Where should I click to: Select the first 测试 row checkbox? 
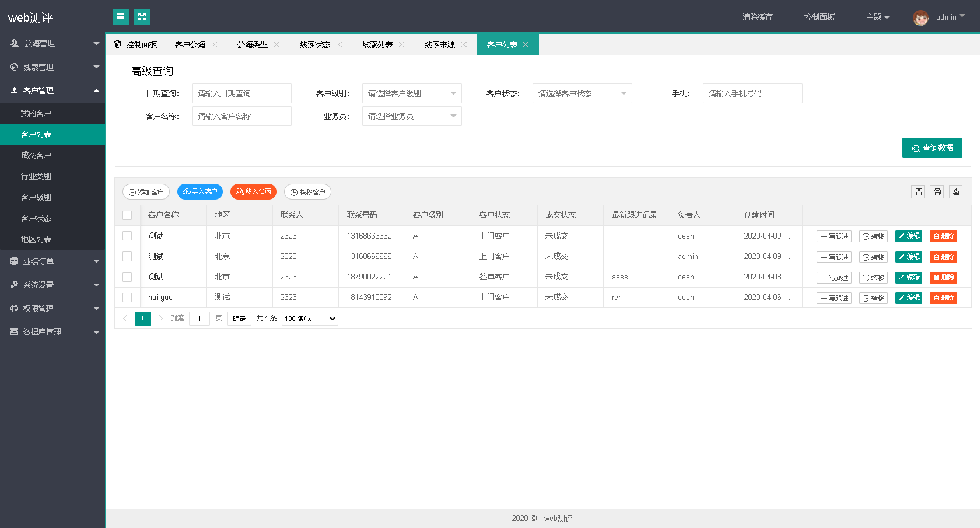[x=127, y=236]
